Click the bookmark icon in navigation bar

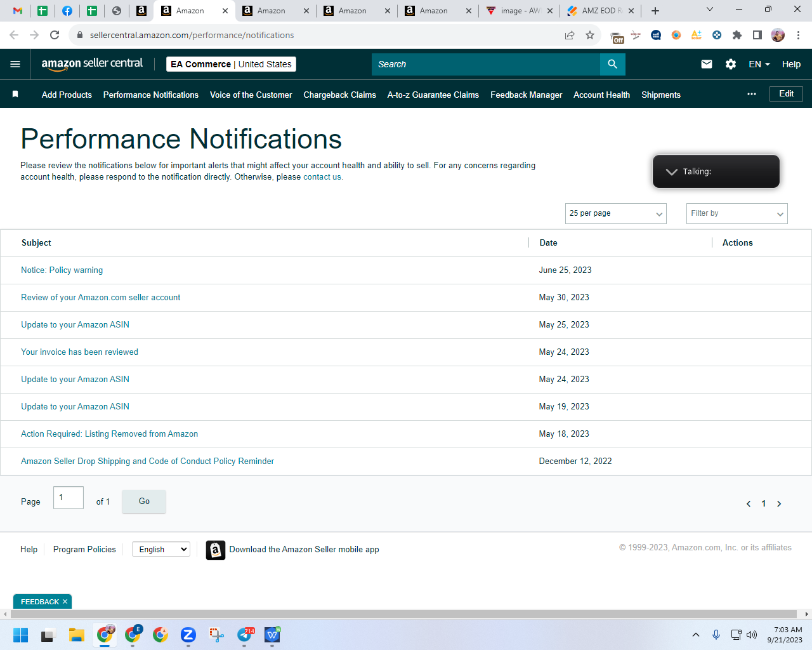tap(15, 95)
